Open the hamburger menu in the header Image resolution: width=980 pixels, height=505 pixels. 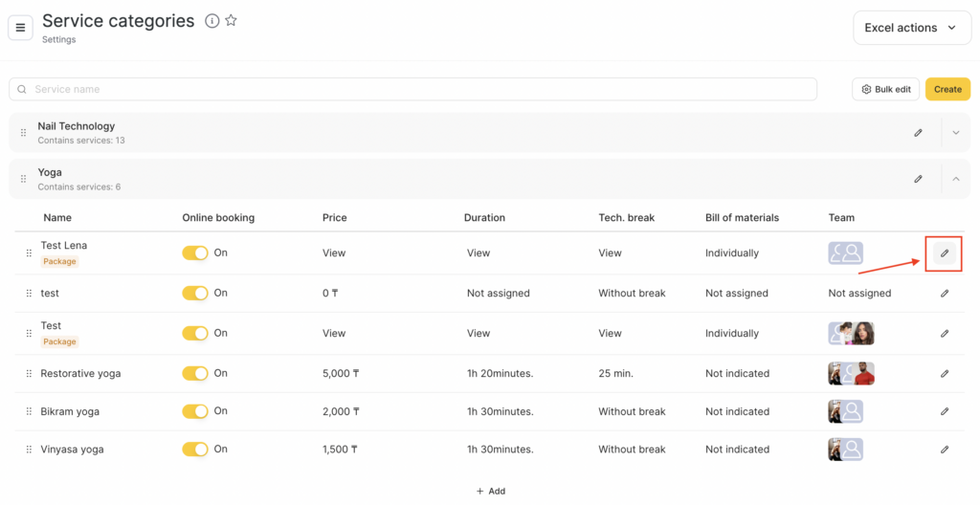(x=20, y=28)
